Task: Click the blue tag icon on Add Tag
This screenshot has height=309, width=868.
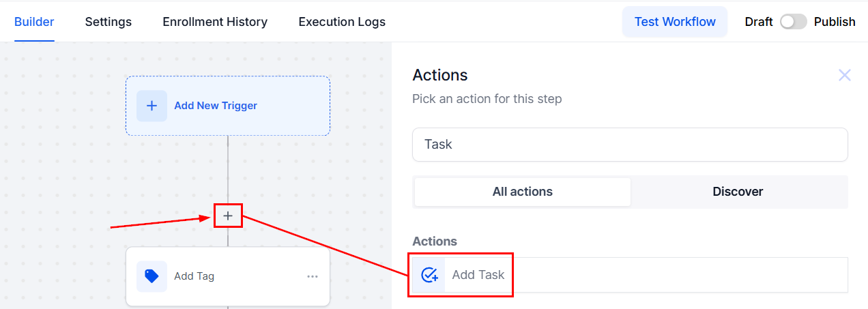Action: 151,276
